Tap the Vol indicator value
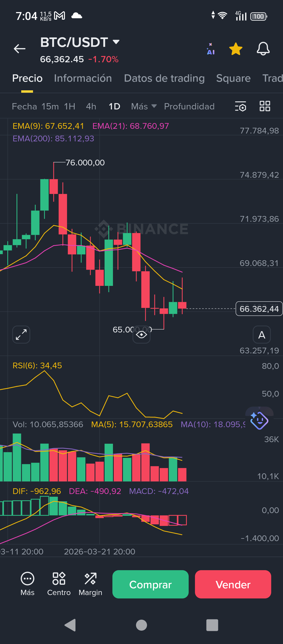 coord(48,424)
